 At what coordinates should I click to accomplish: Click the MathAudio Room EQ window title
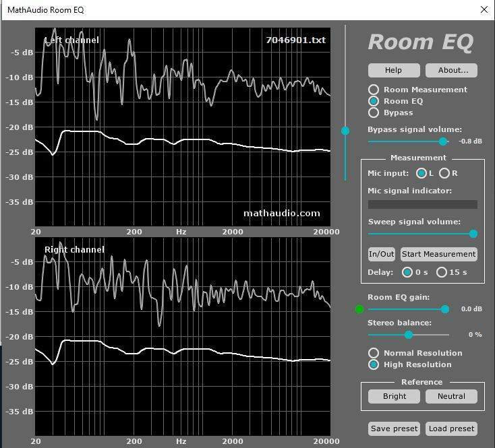46,10
